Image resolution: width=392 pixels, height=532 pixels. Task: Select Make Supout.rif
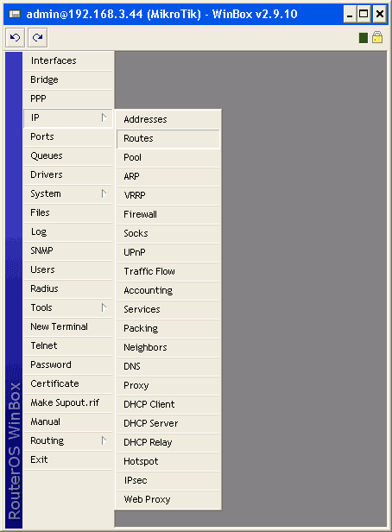pyautogui.click(x=68, y=402)
